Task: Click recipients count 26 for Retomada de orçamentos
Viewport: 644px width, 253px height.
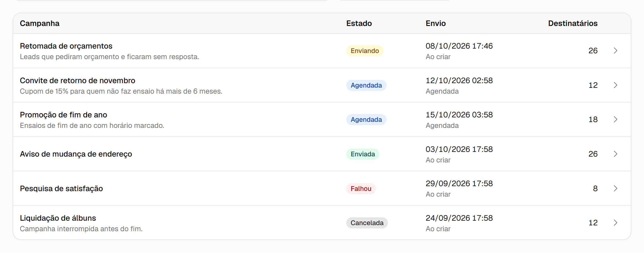Action: tap(593, 51)
